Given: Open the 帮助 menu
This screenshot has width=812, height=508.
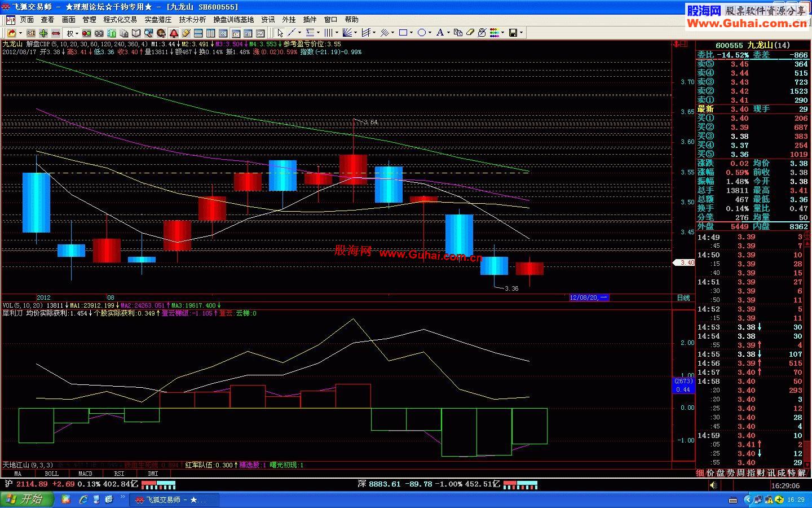Looking at the screenshot, I should 351,20.
